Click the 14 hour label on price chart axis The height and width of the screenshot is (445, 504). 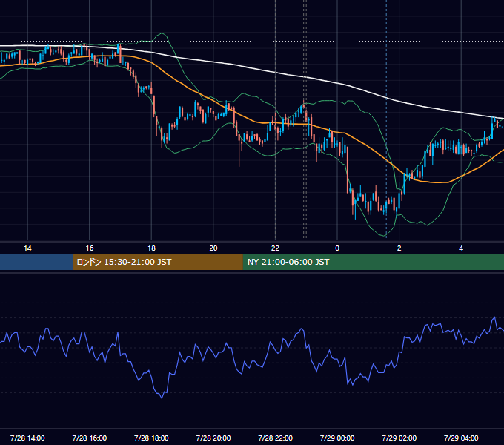(27, 248)
